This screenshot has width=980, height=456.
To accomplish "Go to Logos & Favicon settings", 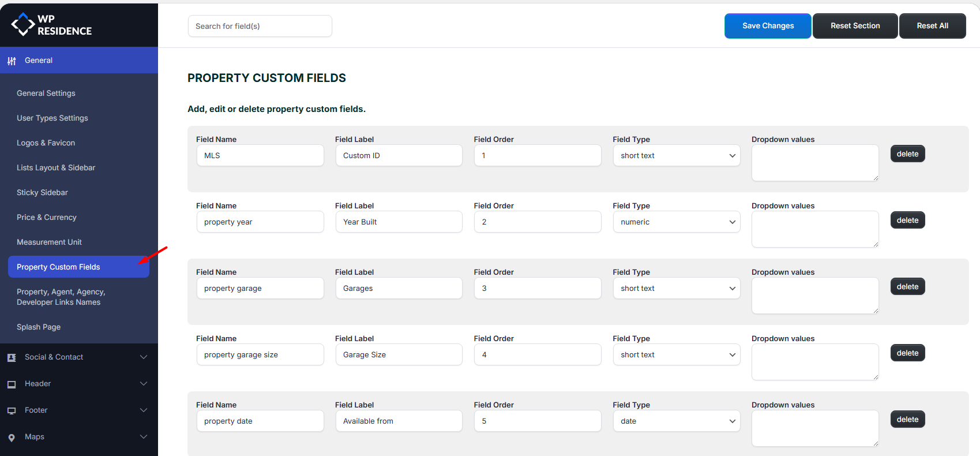I will coord(46,143).
